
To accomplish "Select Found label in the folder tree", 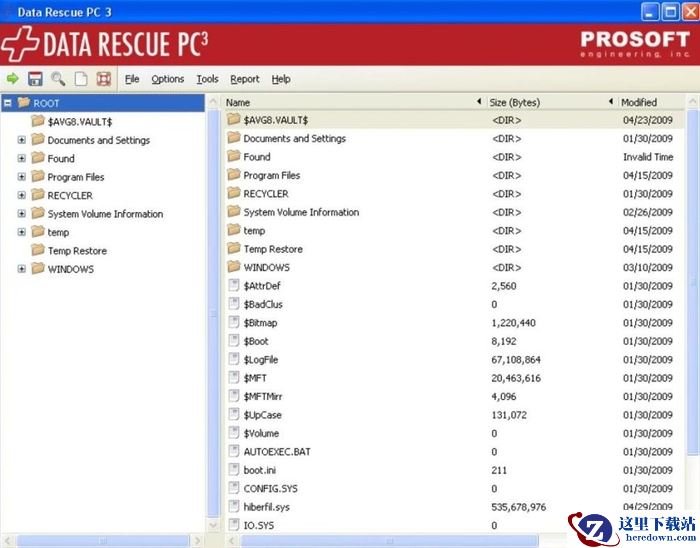I will point(61,158).
